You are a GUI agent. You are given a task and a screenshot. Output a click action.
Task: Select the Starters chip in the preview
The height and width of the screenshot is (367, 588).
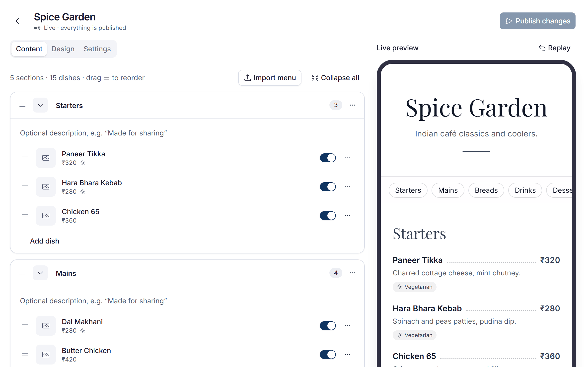(x=408, y=190)
